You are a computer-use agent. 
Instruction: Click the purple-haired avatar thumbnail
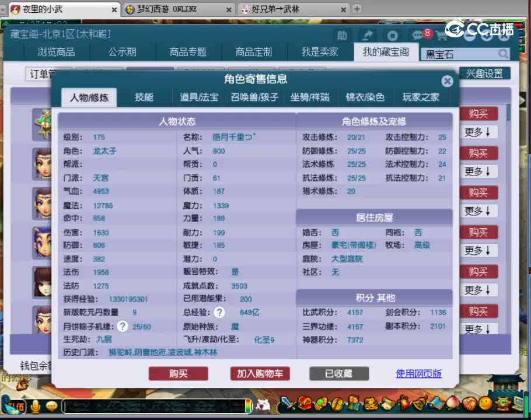point(43,243)
